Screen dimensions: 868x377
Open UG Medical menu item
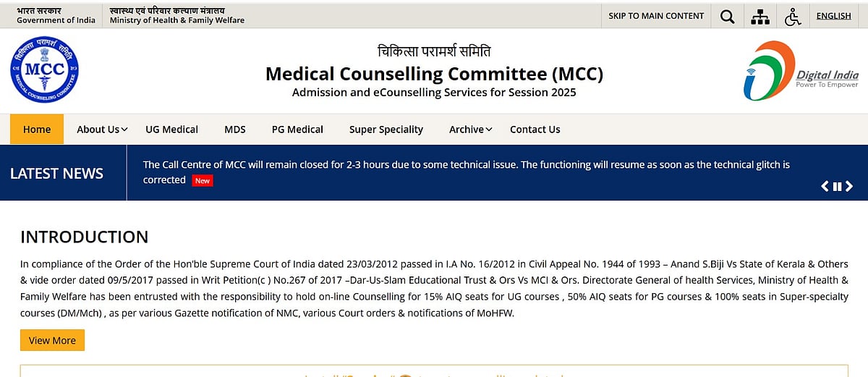171,130
